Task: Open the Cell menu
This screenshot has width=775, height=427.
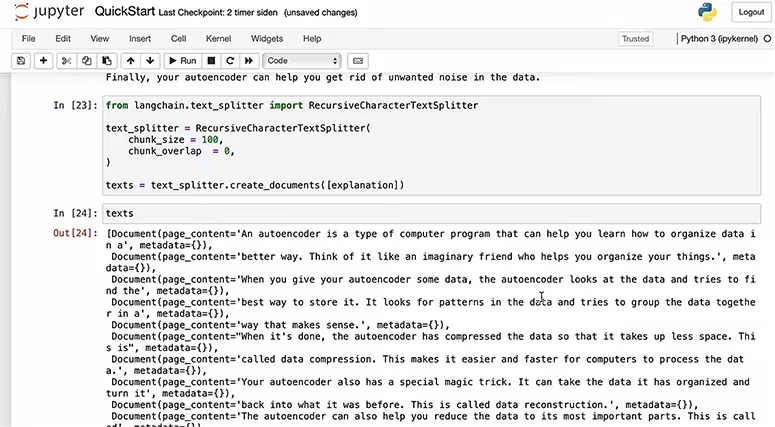Action: pos(178,39)
